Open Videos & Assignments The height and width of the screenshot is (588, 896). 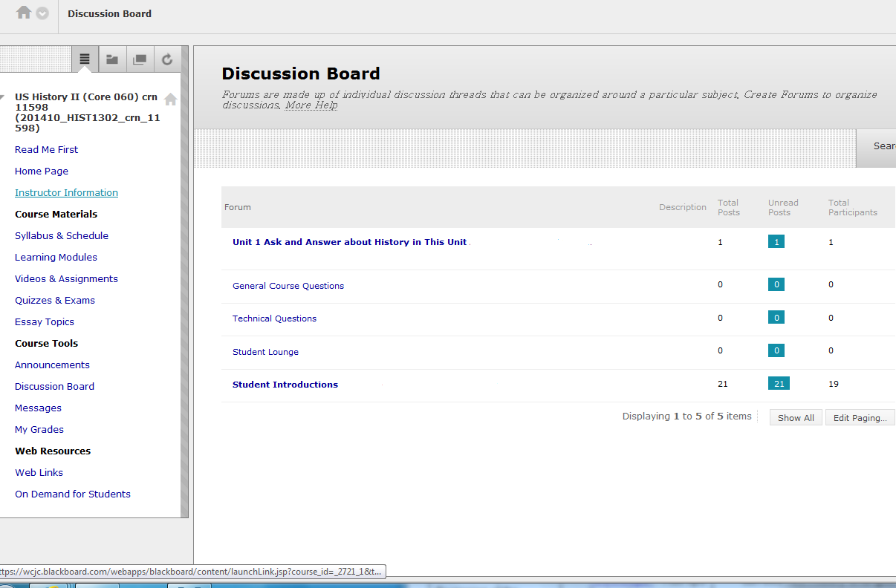(x=66, y=278)
